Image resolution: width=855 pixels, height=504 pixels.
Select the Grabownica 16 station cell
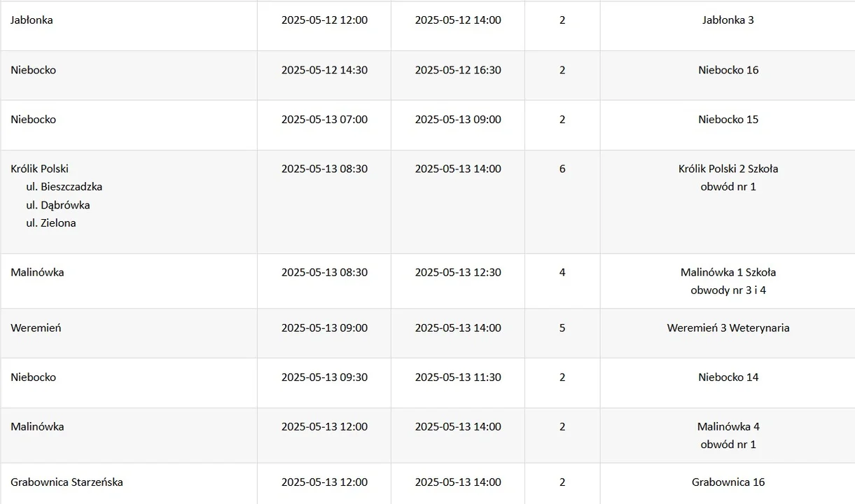pyautogui.click(x=728, y=482)
